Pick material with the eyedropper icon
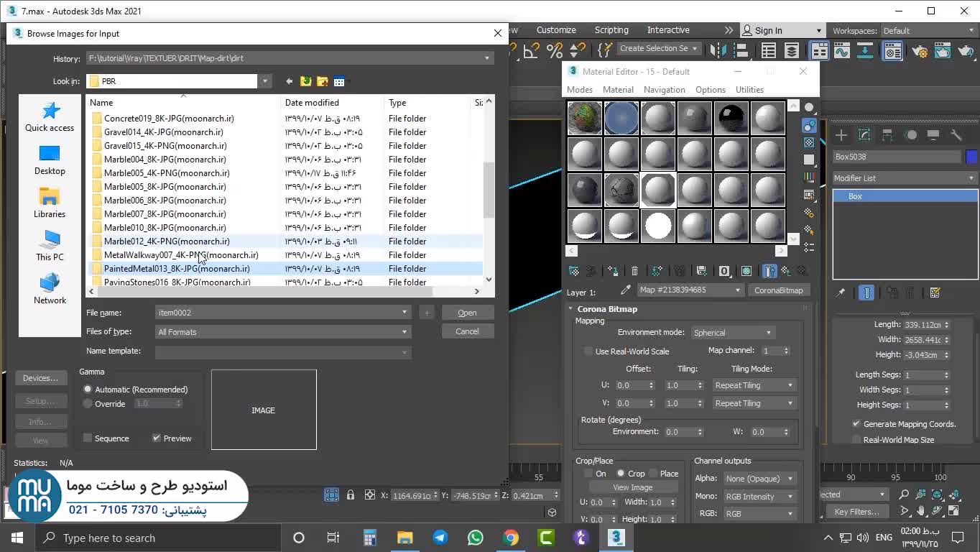 pyautogui.click(x=626, y=290)
